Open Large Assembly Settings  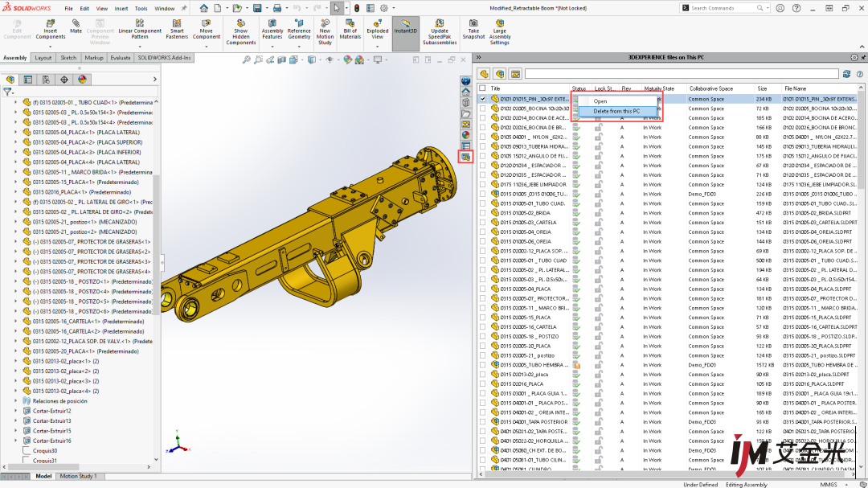coord(499,31)
